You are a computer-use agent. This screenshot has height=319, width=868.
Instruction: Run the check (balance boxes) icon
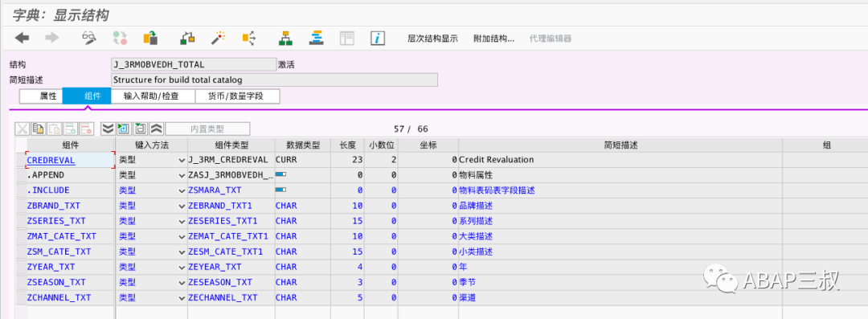[x=187, y=38]
